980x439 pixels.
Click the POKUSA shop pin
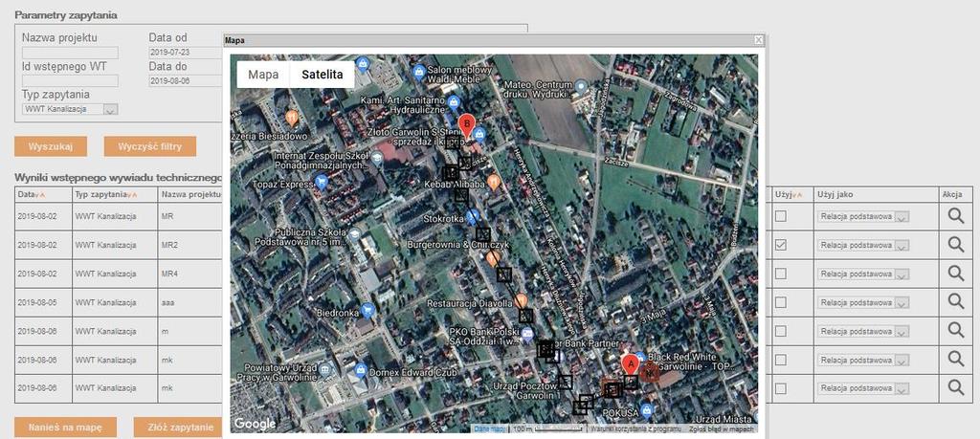pos(647,409)
